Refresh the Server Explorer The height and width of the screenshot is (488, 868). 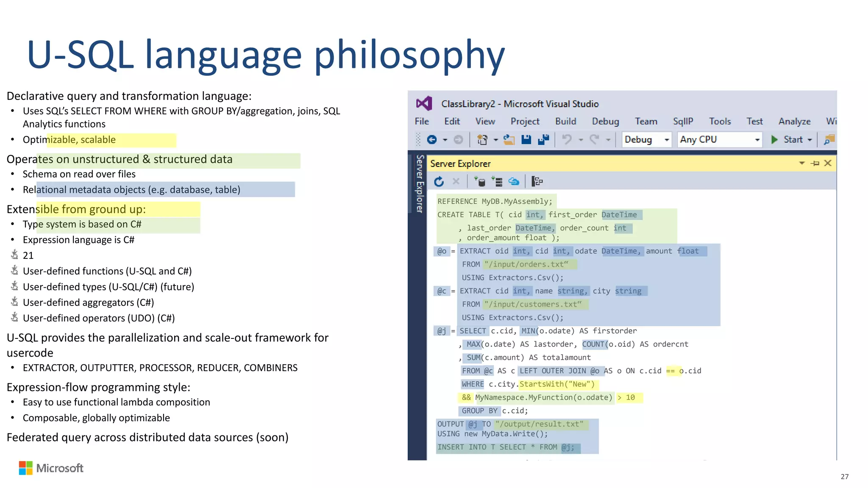pos(439,182)
